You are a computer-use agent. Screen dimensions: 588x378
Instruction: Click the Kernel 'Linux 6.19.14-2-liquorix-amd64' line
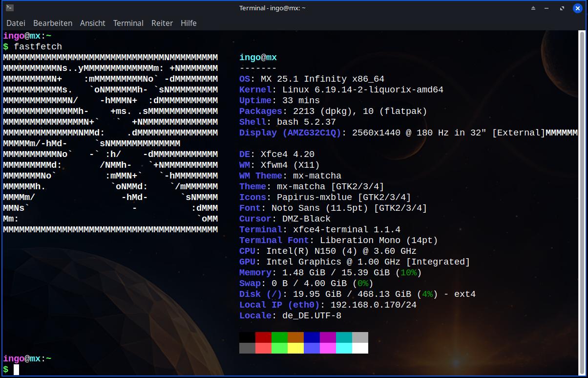click(x=341, y=89)
